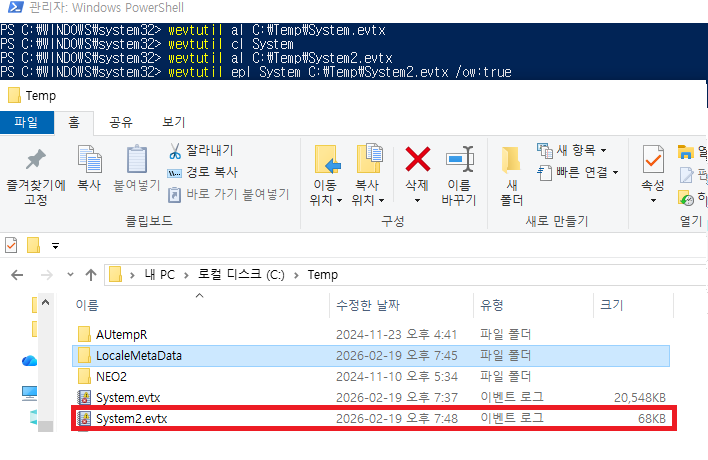Screen dimensions: 708x460
Task: Click the 2026-02-19 오후 7:45 date cell
Action: [396, 356]
